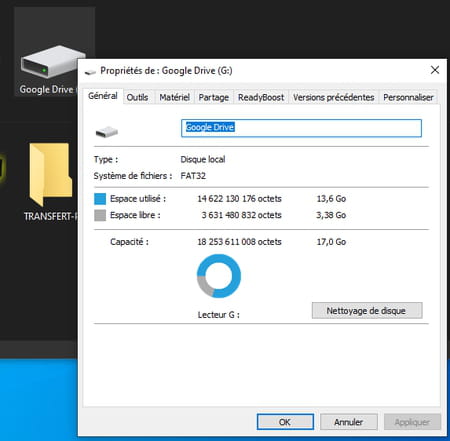Click the "Système de fichiers :" label
The height and width of the screenshot is (441, 450).
point(133,176)
